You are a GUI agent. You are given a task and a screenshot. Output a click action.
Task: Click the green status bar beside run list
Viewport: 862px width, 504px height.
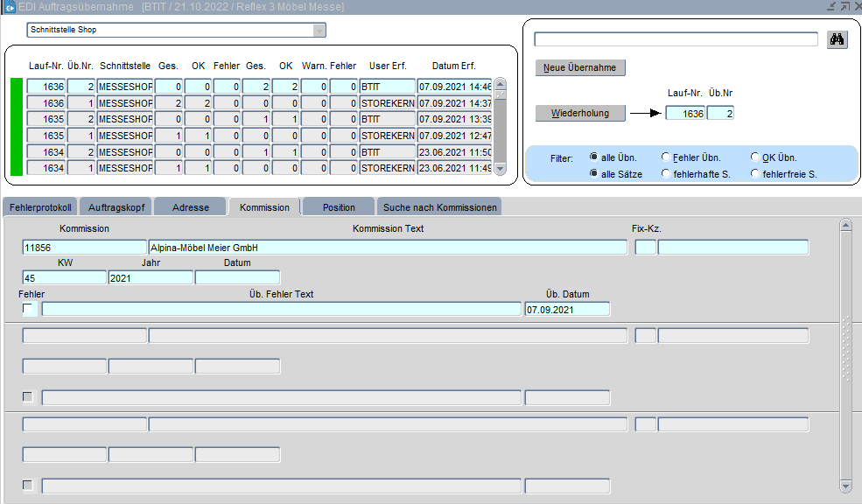[16, 127]
